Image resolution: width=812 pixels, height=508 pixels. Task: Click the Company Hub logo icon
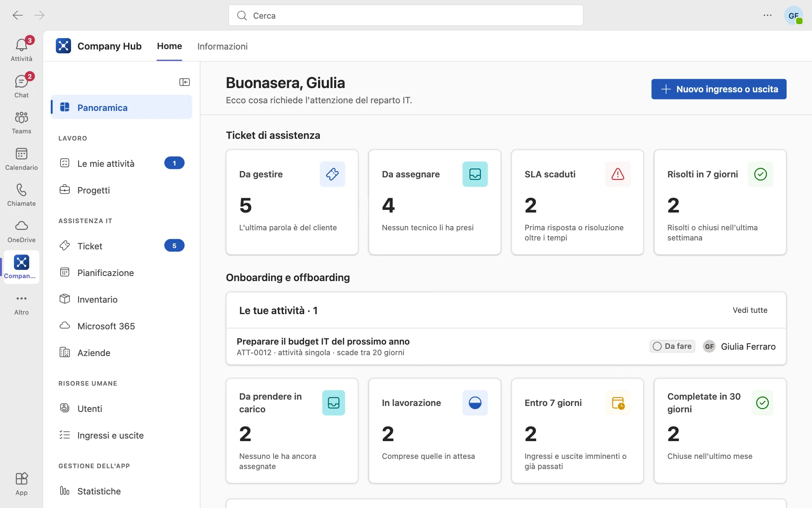pos(63,46)
